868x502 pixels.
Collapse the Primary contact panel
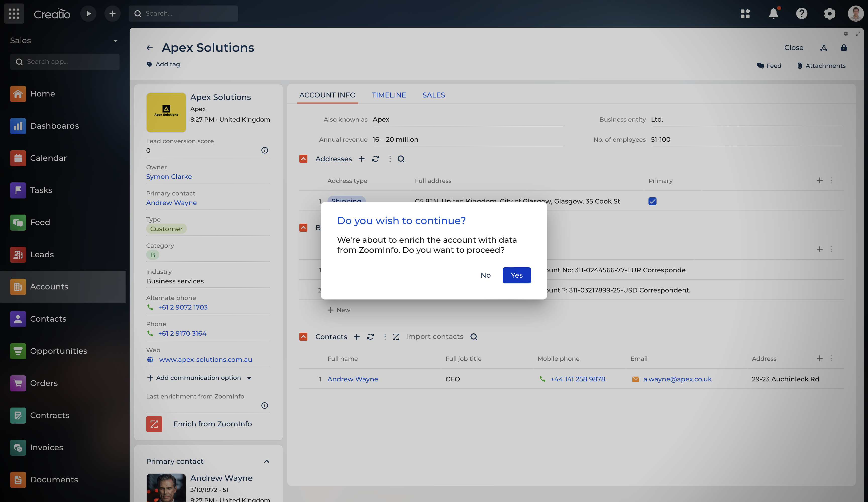point(266,461)
